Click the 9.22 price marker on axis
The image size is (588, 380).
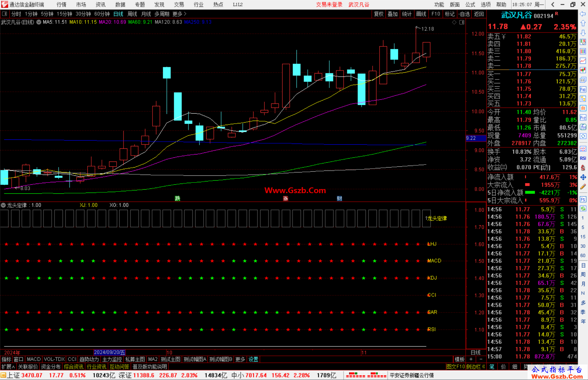[476, 138]
